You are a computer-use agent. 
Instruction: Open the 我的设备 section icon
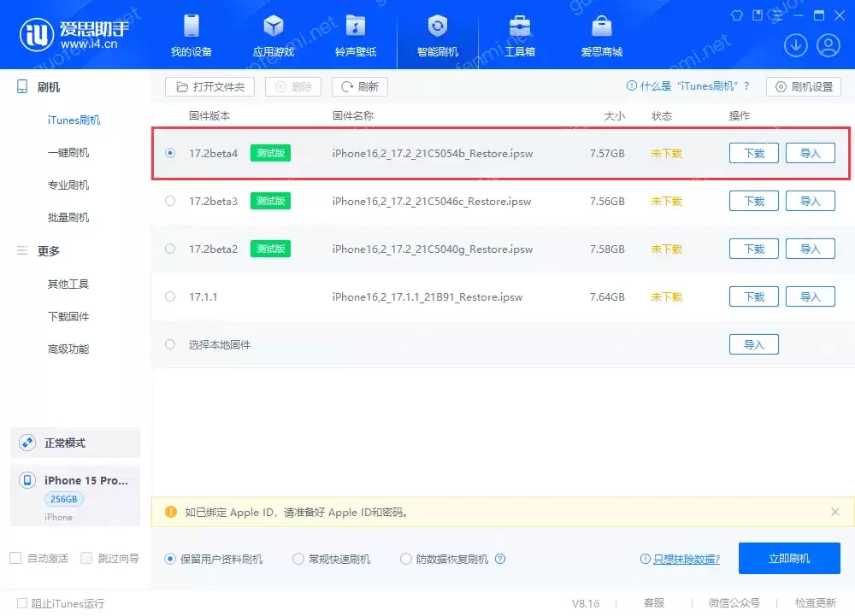191,28
